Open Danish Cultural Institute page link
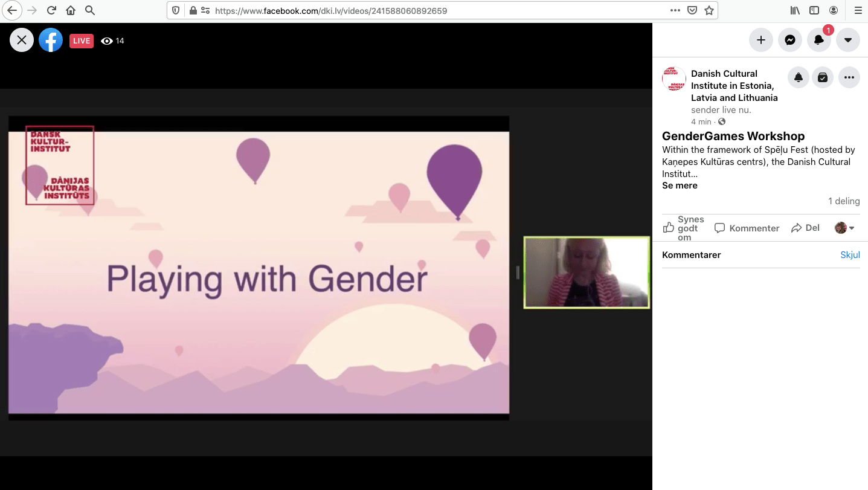The height and width of the screenshot is (490, 868). point(734,85)
